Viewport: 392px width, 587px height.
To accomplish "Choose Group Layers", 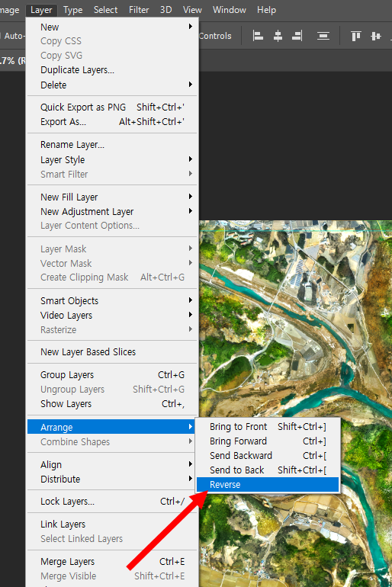I will click(112, 375).
